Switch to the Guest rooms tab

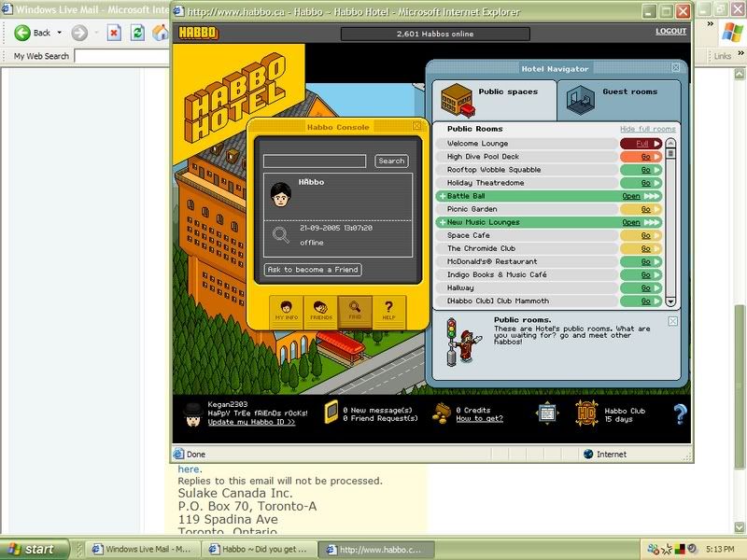[619, 97]
